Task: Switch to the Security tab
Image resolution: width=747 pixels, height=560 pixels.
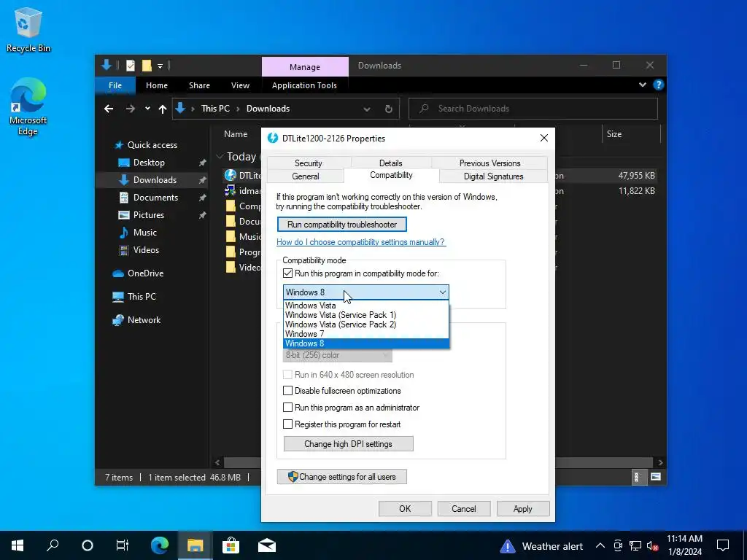Action: (309, 163)
